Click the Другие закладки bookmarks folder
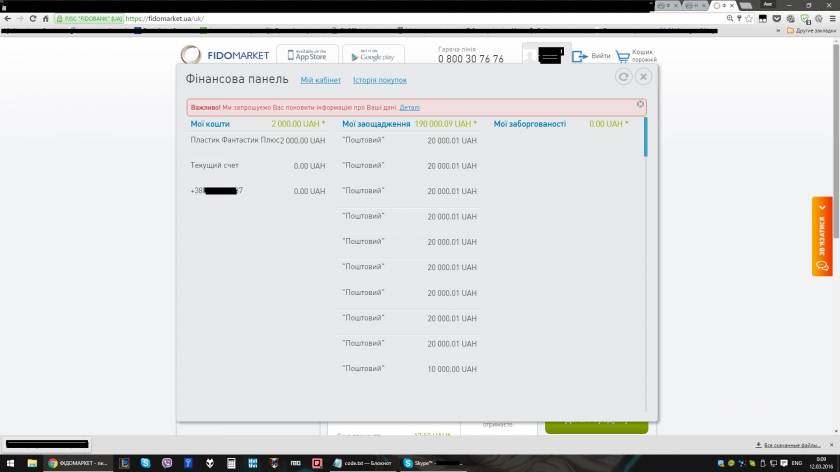840x472 pixels. pyautogui.click(x=811, y=31)
